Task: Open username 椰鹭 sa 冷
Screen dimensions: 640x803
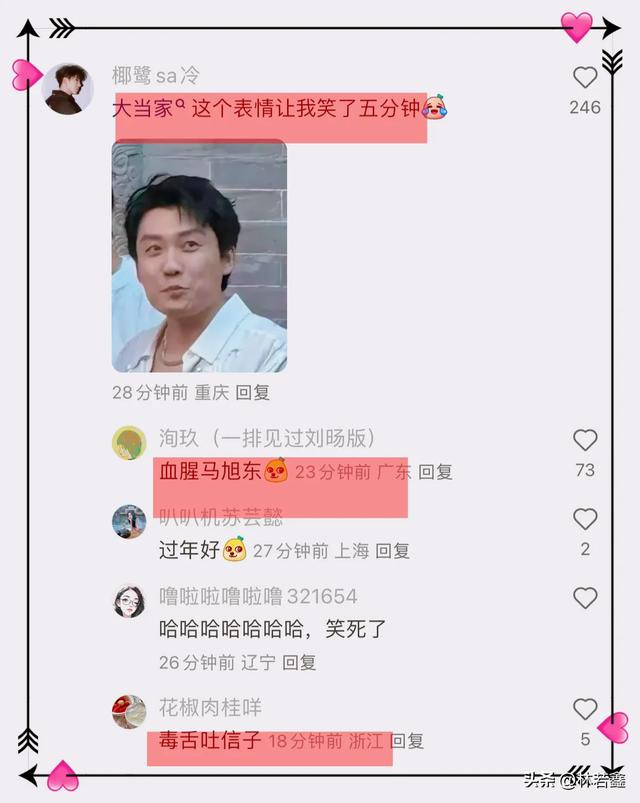Action: [x=156, y=75]
